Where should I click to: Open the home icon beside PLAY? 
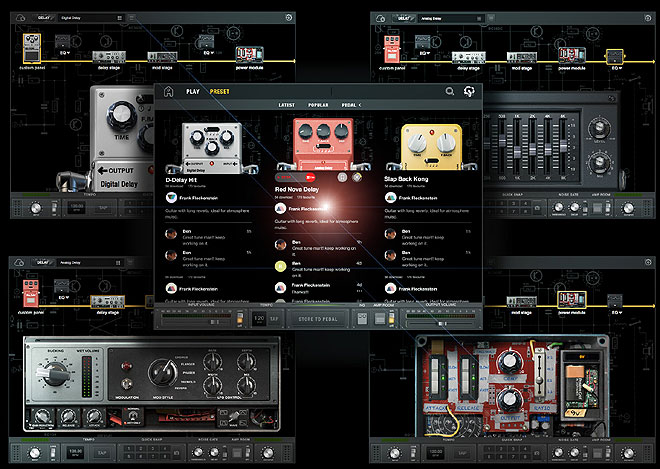click(169, 92)
